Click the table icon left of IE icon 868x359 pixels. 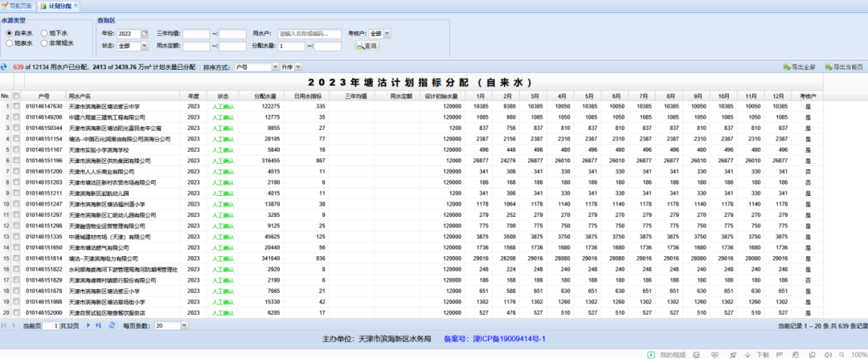780,354
